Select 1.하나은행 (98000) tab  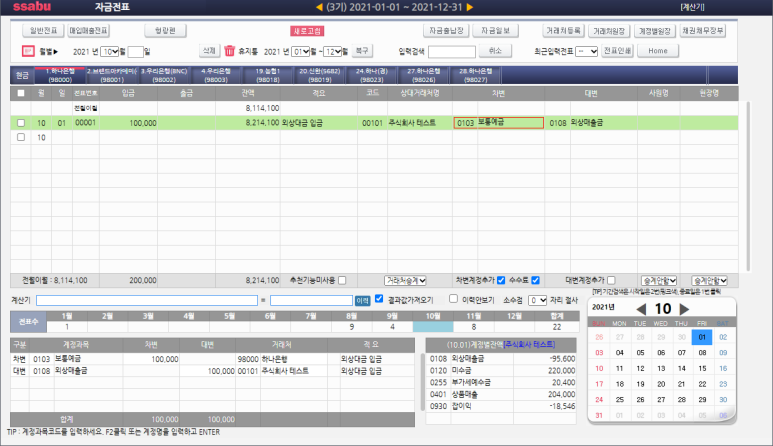[60, 75]
